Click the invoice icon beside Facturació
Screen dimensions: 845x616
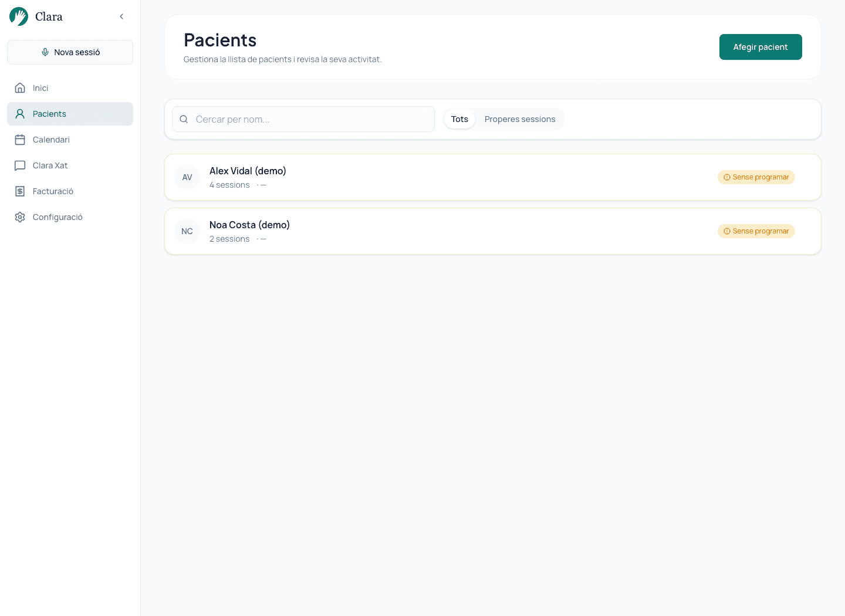20,191
